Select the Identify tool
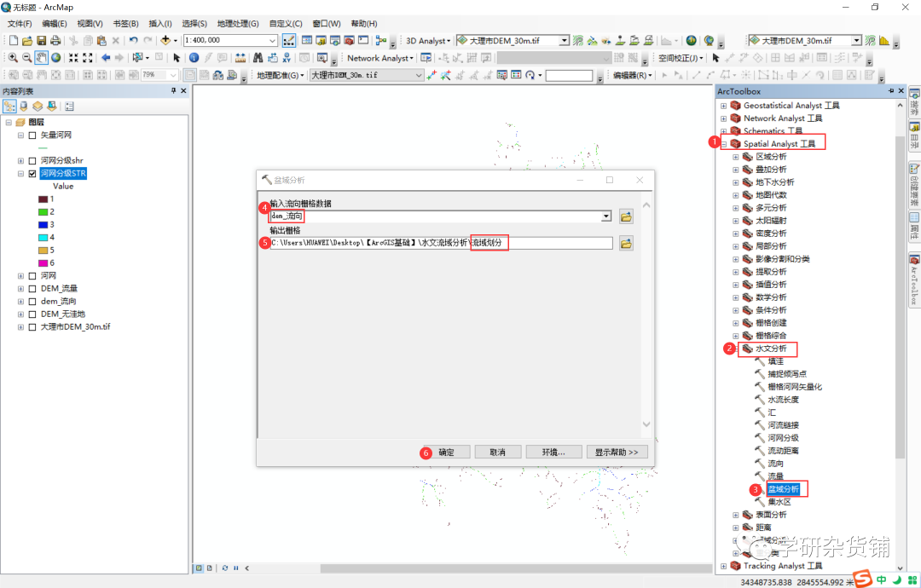 tap(194, 57)
